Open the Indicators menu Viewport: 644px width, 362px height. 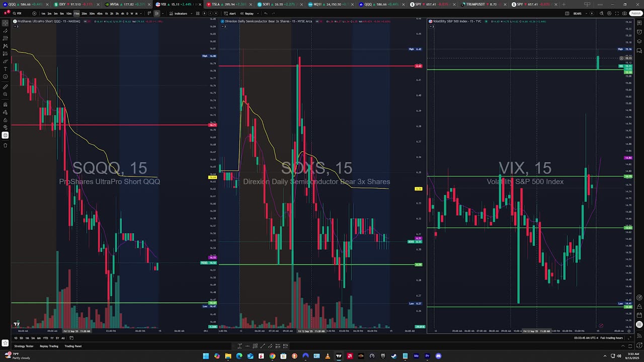179,14
